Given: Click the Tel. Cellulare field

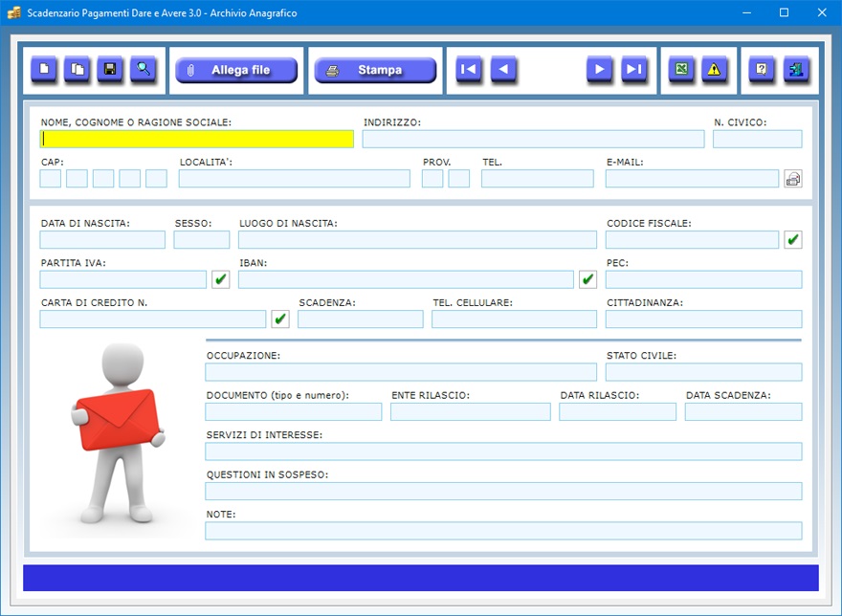Looking at the screenshot, I should [515, 319].
